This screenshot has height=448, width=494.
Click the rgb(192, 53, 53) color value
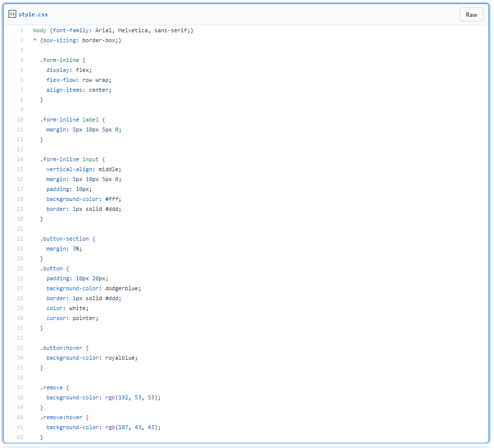(133, 397)
